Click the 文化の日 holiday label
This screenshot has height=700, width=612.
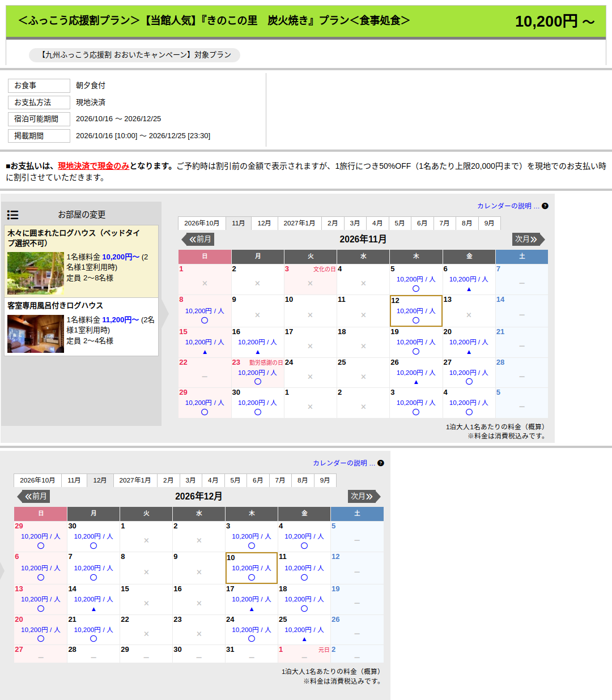coord(324,270)
